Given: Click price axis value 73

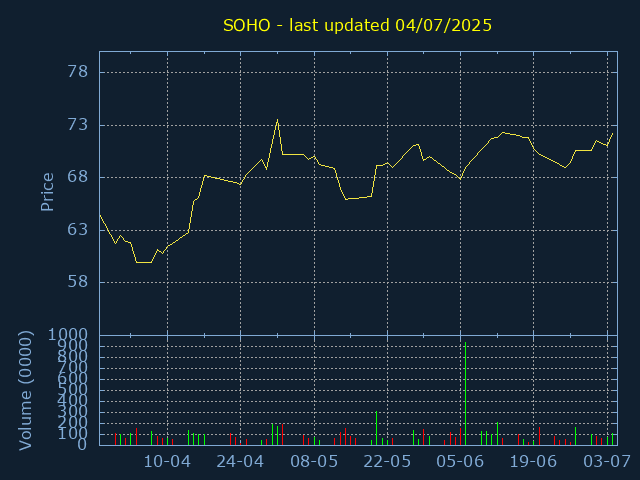Looking at the screenshot, I should pos(78,124).
